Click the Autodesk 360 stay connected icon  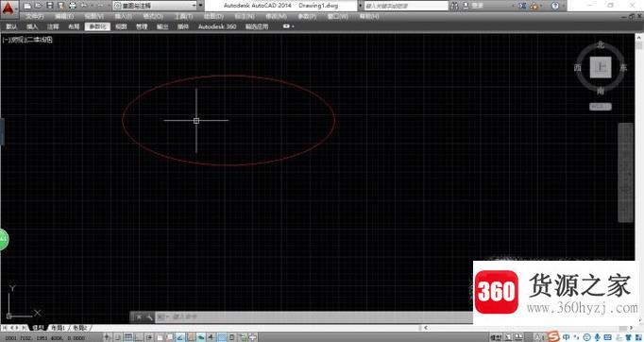534,6
